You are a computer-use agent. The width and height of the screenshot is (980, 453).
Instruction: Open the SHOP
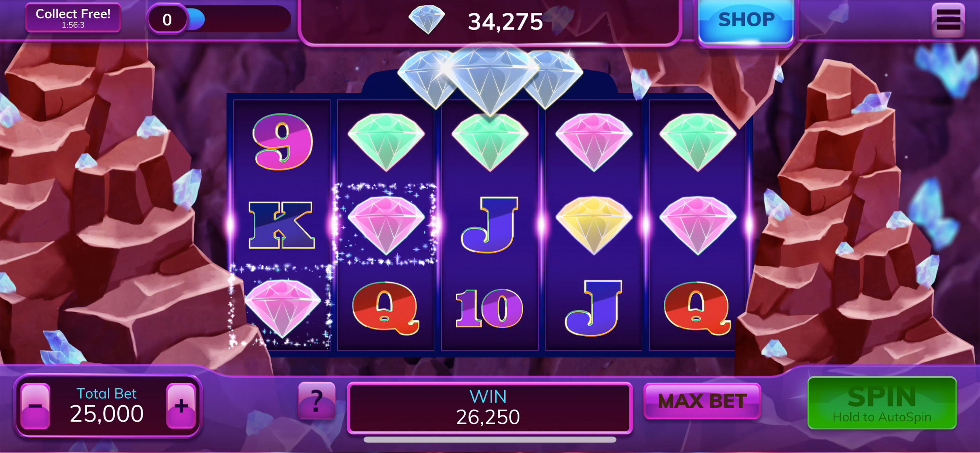(x=746, y=21)
